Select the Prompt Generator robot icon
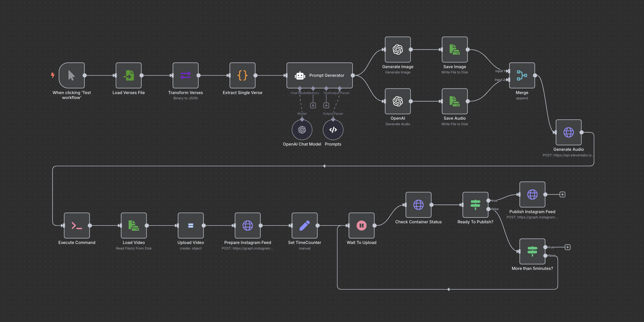Viewport: 644px width, 322px height. pos(300,75)
